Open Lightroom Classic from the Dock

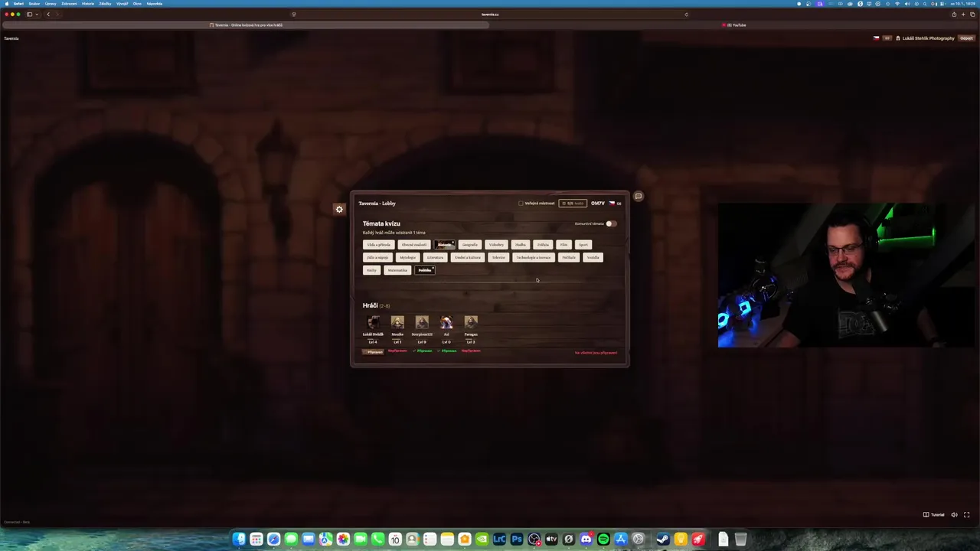click(x=499, y=540)
